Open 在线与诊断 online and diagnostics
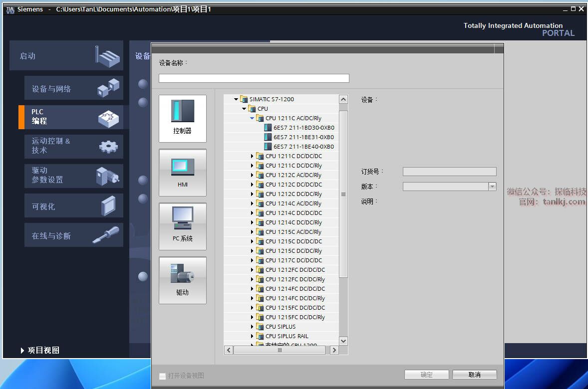The height and width of the screenshot is (389, 588). [73, 235]
